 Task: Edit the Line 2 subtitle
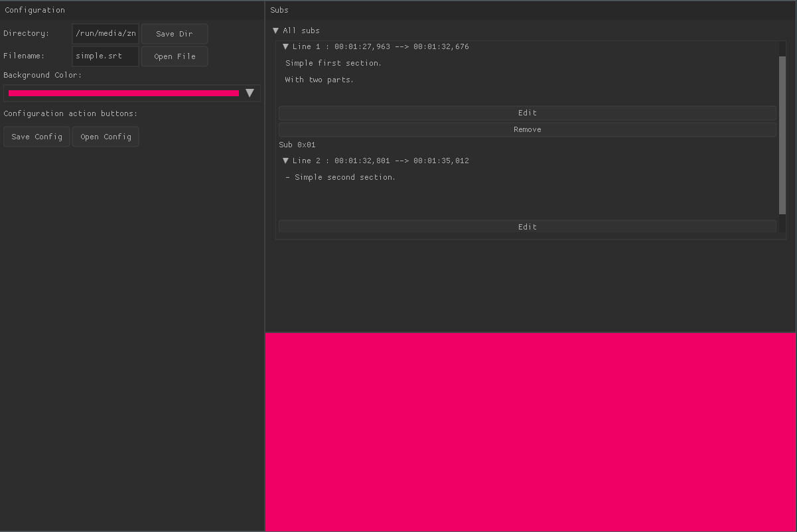(x=527, y=226)
